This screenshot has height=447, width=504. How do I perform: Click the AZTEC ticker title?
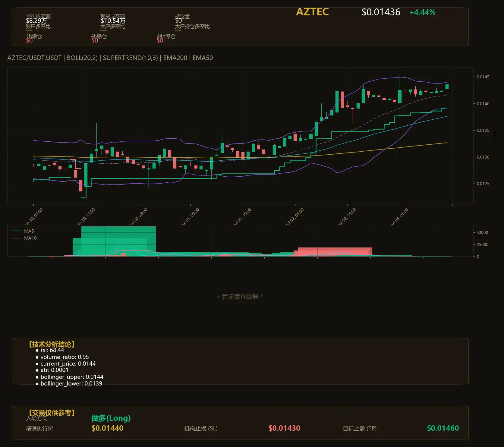pos(312,12)
